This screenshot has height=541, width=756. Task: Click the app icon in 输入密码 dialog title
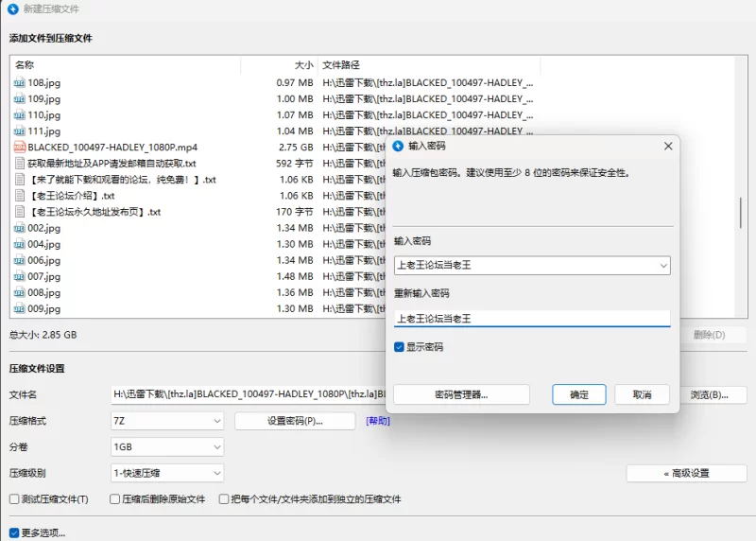pos(398,147)
